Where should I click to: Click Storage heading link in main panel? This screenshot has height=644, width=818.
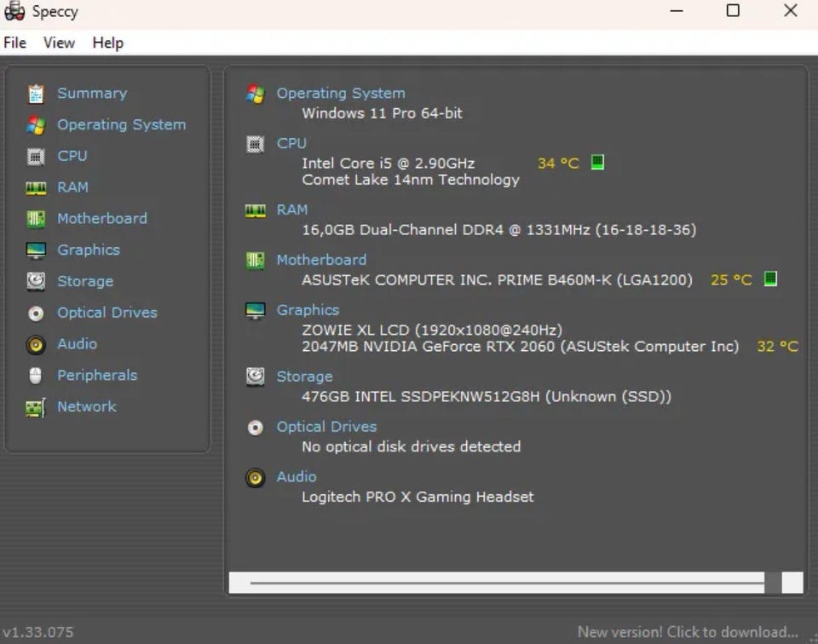click(304, 377)
